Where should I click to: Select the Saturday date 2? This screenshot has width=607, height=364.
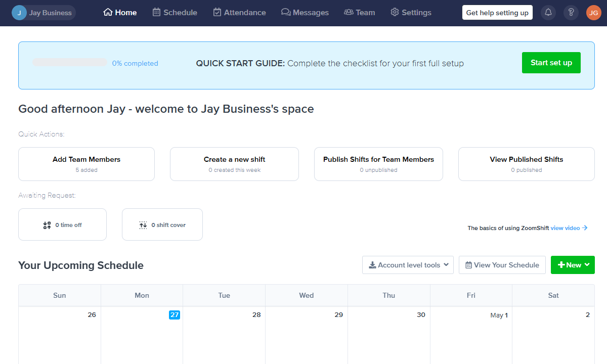pyautogui.click(x=588, y=314)
